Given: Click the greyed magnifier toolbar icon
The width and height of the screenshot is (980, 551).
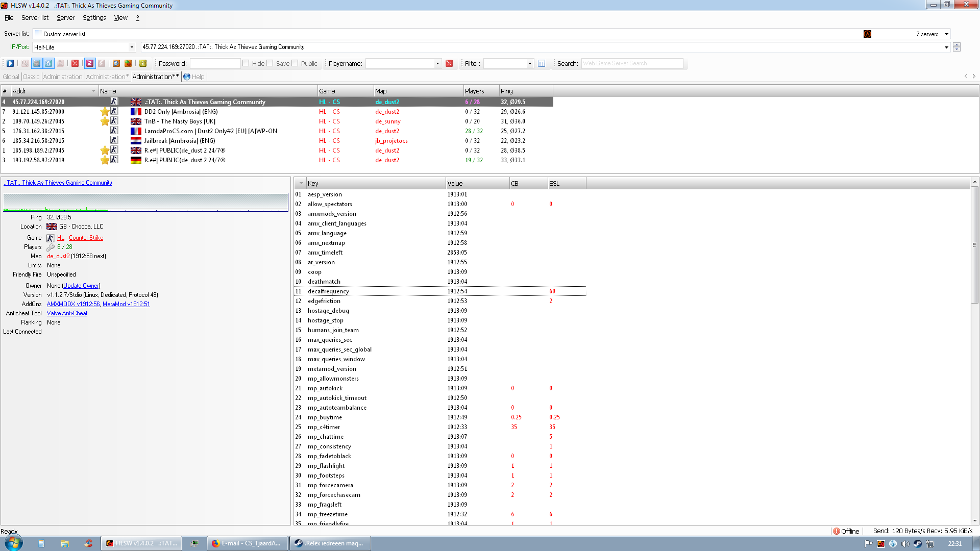Looking at the screenshot, I should [x=24, y=63].
